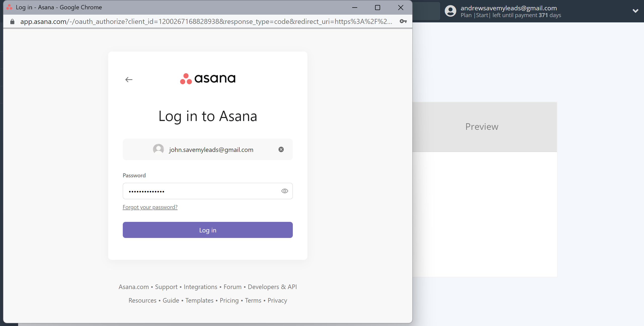The height and width of the screenshot is (326, 644).
Task: Minimize the Asana login Chrome window
Action: click(354, 8)
